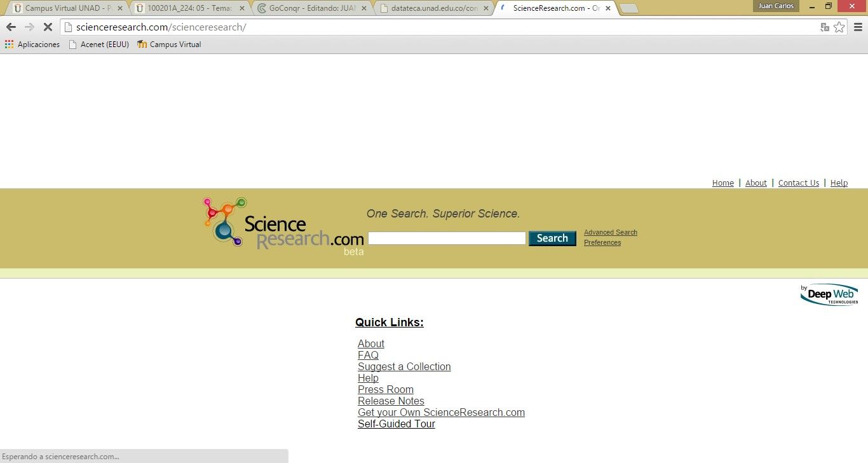Open Advanced Search
Image resolution: width=868 pixels, height=463 pixels.
(x=611, y=233)
